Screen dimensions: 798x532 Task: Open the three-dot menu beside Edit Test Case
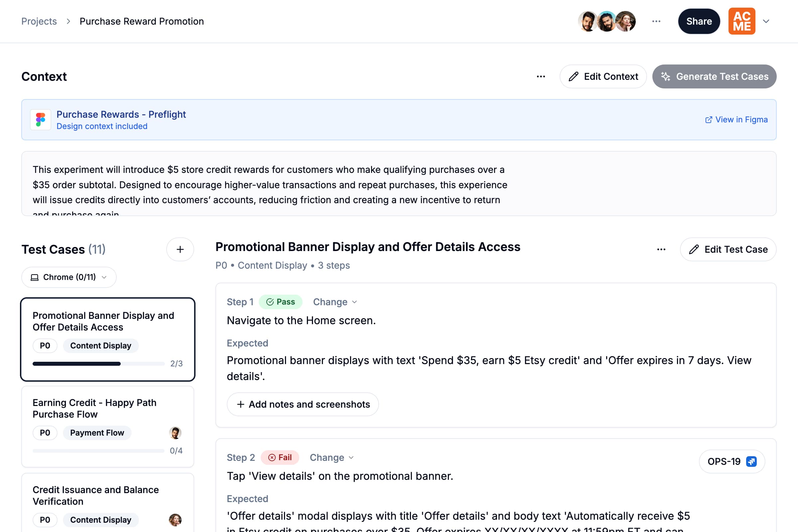click(661, 249)
